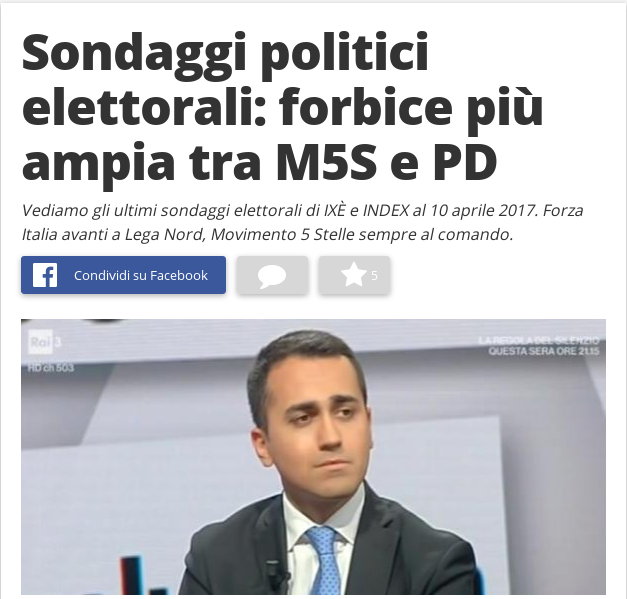Favorite the article with the star icon

353,275
